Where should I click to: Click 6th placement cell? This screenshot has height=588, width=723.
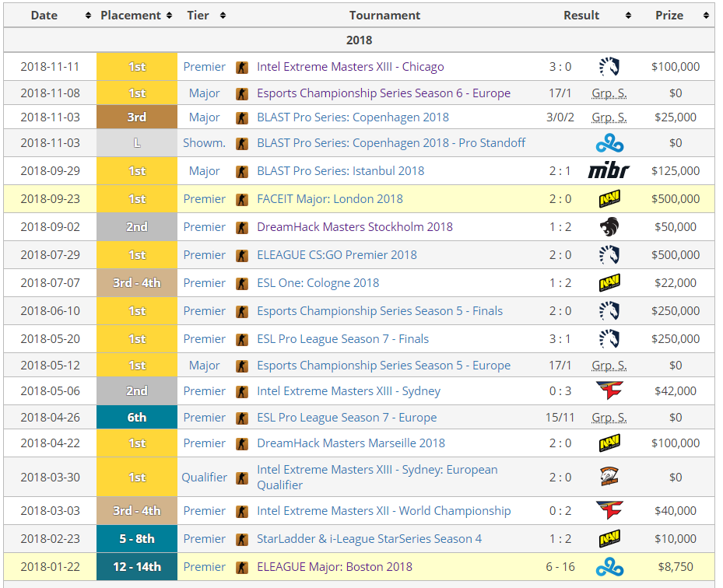click(x=137, y=418)
